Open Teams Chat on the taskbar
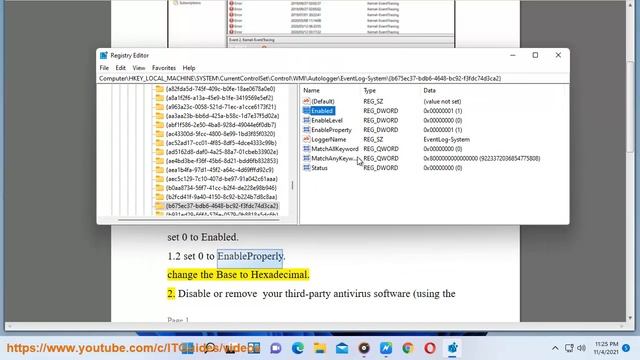 pos(276,348)
